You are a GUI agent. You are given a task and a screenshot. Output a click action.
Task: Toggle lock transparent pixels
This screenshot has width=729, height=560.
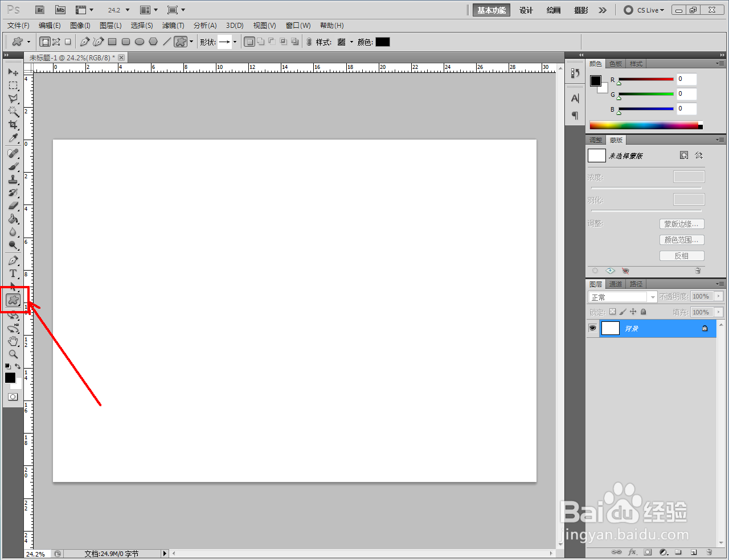(612, 312)
